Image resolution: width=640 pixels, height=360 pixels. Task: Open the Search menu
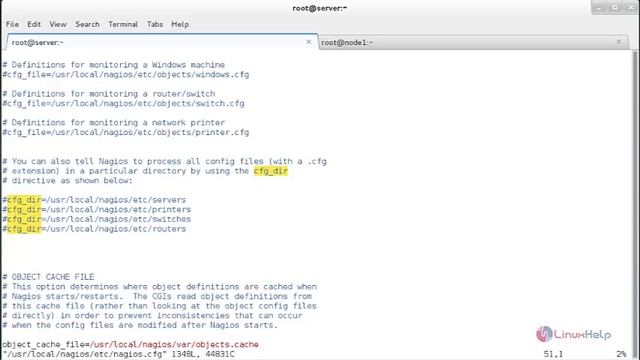(x=87, y=24)
